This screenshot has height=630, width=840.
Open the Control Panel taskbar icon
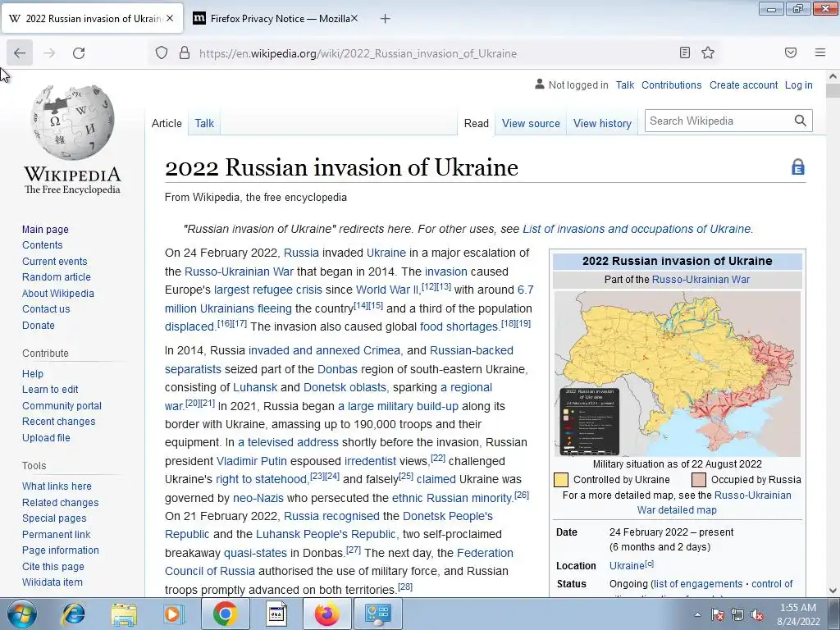coord(377,614)
